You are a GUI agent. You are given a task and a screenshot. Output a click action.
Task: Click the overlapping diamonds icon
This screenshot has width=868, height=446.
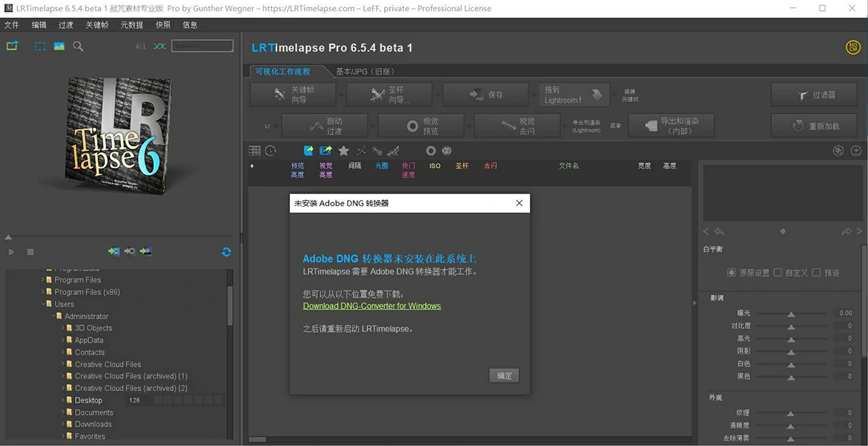446,150
